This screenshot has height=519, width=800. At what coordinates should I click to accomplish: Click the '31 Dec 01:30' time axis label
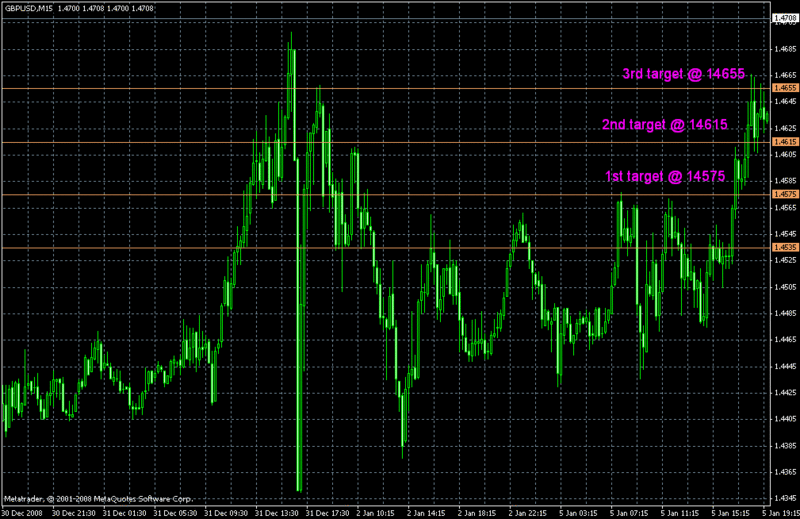[x=124, y=513]
